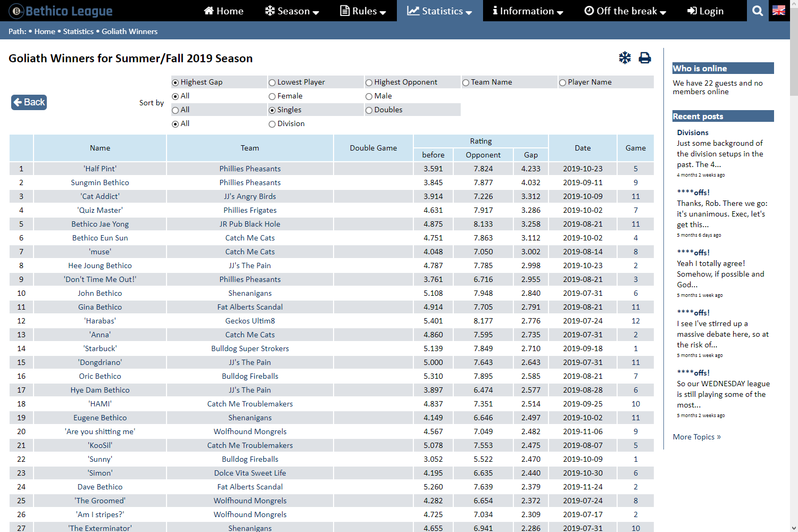Click the printer icon
Viewport: 798px width, 532px height.
(x=645, y=58)
